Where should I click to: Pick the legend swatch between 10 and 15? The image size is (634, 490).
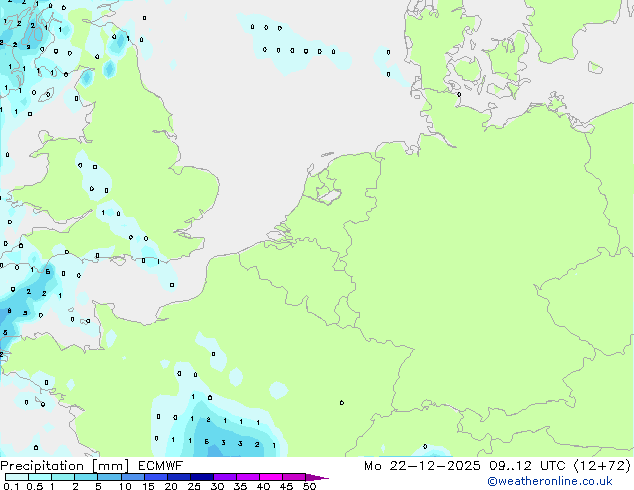[135, 477]
